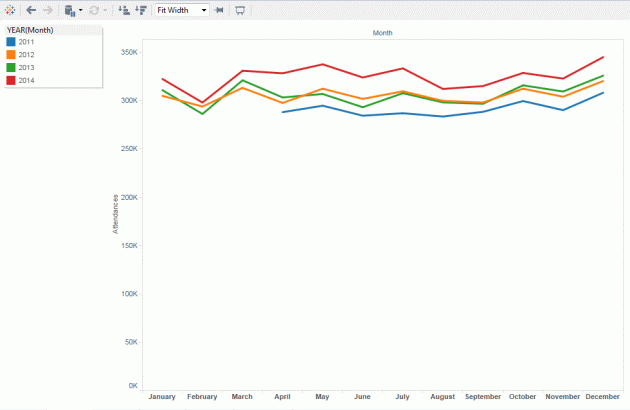630x410 pixels.
Task: Expand the arrow beside the refresh icon
Action: click(x=105, y=10)
